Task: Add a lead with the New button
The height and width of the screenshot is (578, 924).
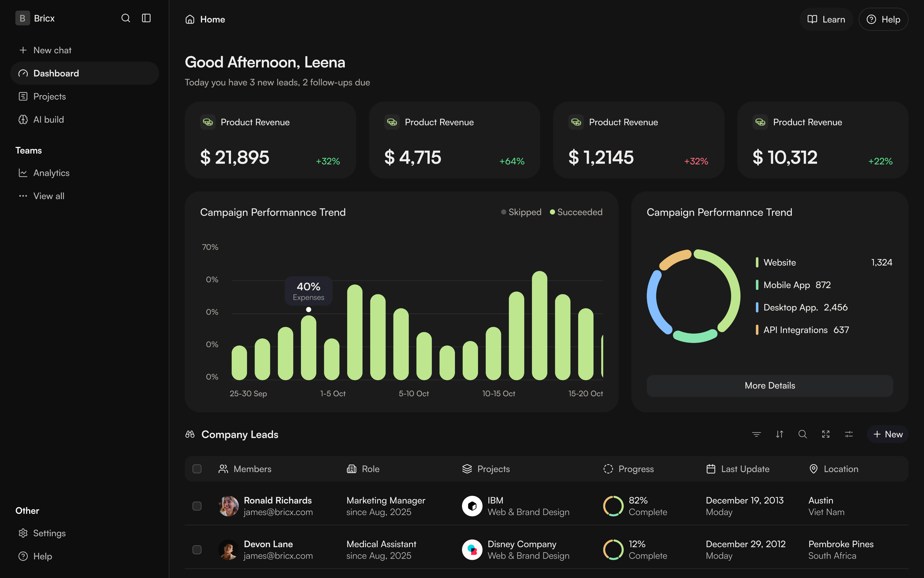Action: pyautogui.click(x=888, y=434)
